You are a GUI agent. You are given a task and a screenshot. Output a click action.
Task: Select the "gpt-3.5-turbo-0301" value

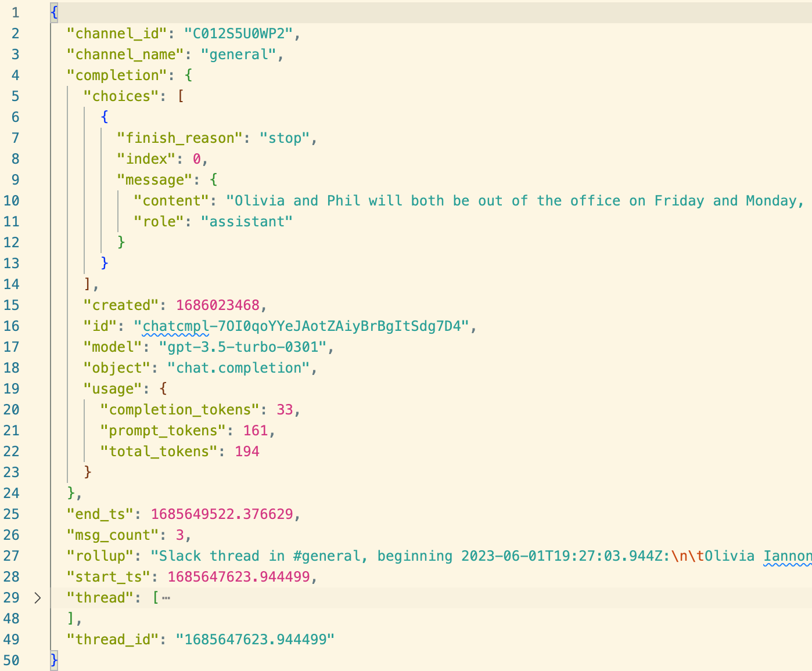coord(243,347)
